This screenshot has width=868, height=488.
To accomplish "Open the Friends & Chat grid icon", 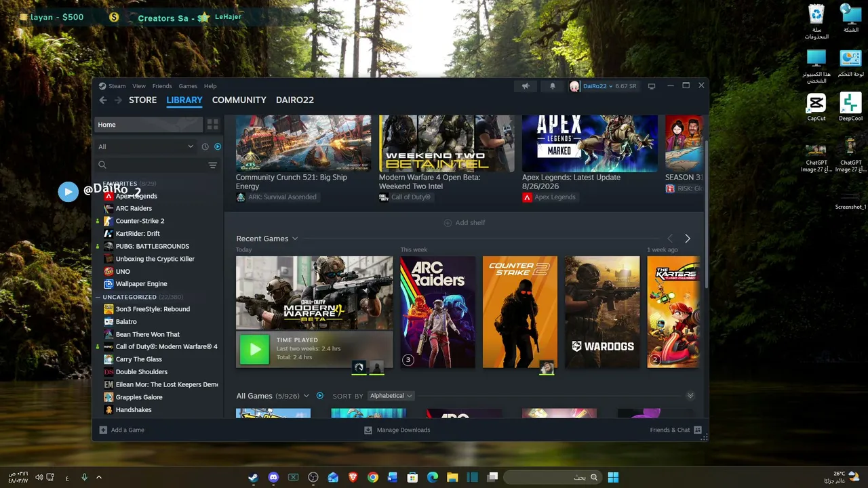I will (698, 430).
